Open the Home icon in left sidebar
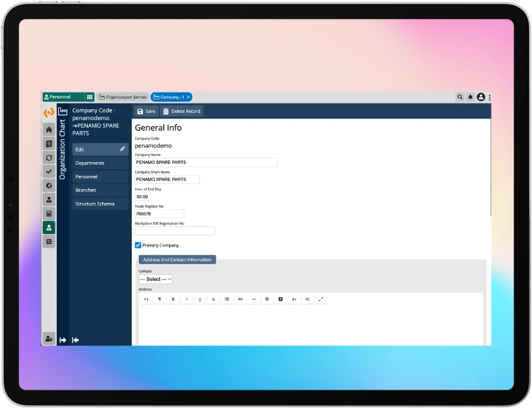This screenshot has width=532, height=408. [49, 129]
